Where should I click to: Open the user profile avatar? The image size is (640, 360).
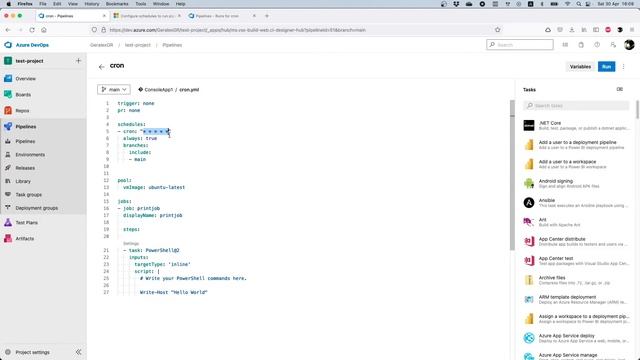pos(629,45)
